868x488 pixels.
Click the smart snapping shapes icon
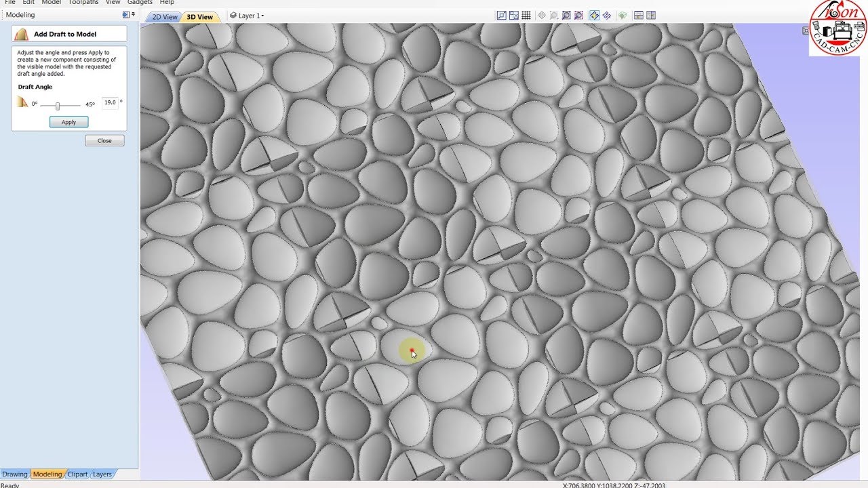pyautogui.click(x=514, y=16)
